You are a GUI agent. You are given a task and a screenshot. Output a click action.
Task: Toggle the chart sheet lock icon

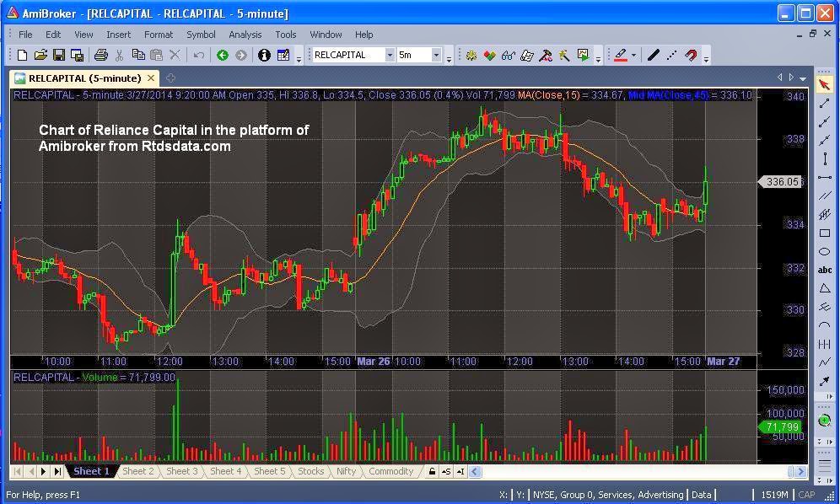pyautogui.click(x=432, y=471)
